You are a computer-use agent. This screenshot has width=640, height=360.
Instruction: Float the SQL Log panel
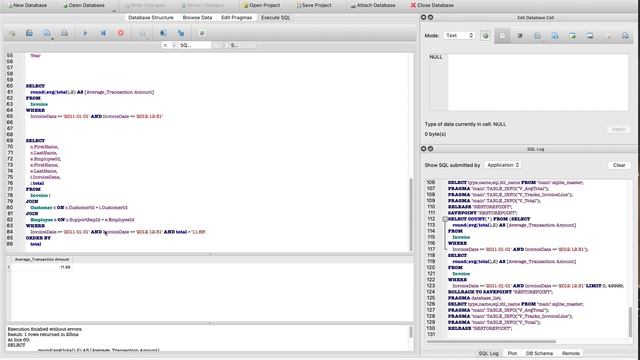[430, 149]
